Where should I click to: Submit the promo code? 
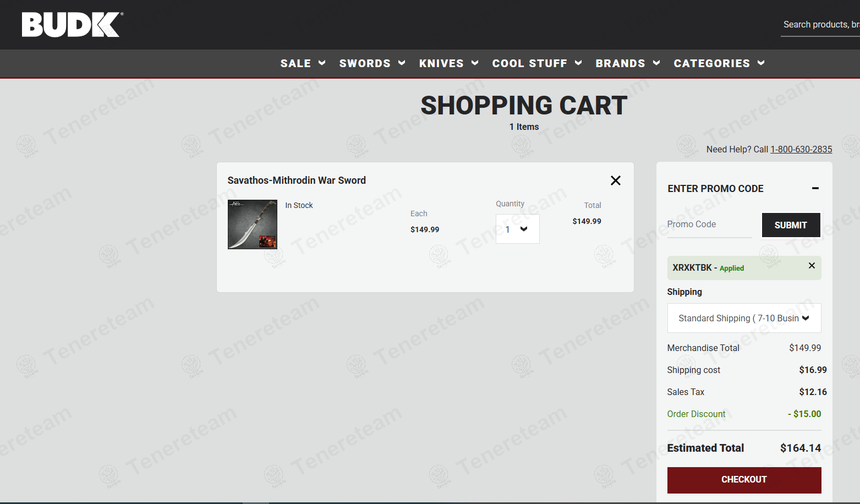(790, 225)
